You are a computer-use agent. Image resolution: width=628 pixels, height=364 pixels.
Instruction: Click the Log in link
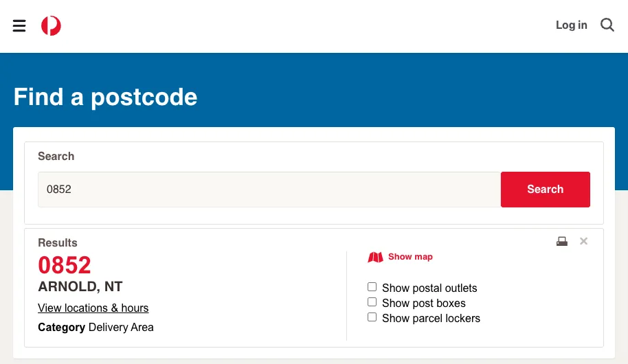pyautogui.click(x=571, y=25)
